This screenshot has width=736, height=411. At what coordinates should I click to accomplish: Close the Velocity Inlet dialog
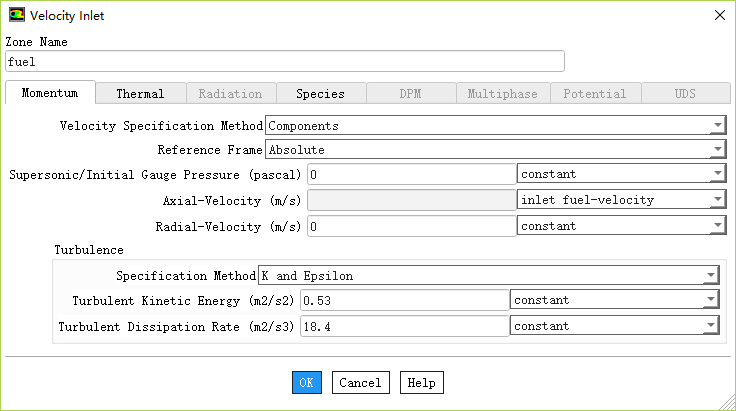pyautogui.click(x=717, y=16)
